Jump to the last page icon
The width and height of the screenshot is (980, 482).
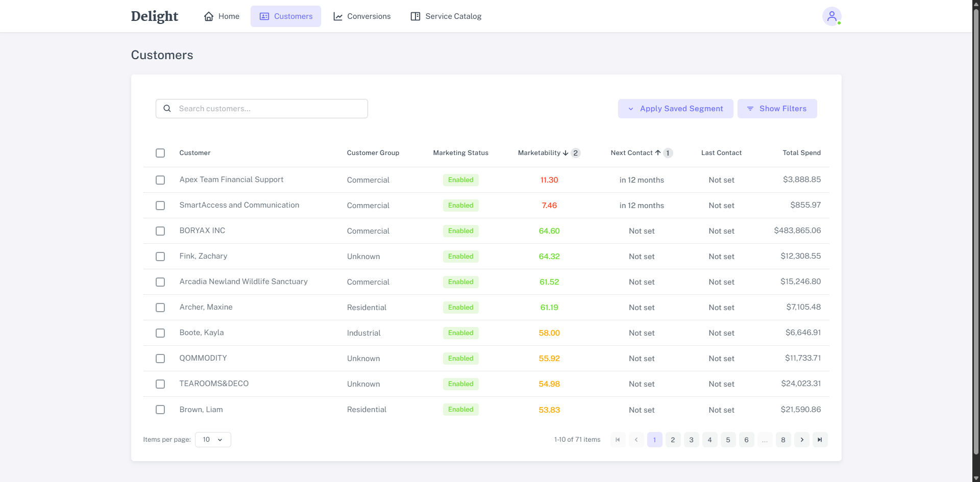pos(820,440)
